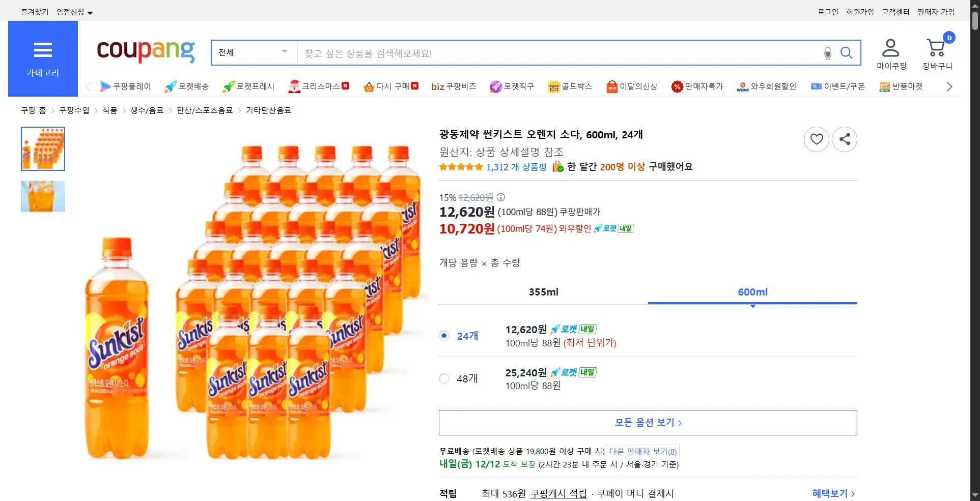
Task: Add product to wishlist with heart icon
Action: pyautogui.click(x=816, y=139)
